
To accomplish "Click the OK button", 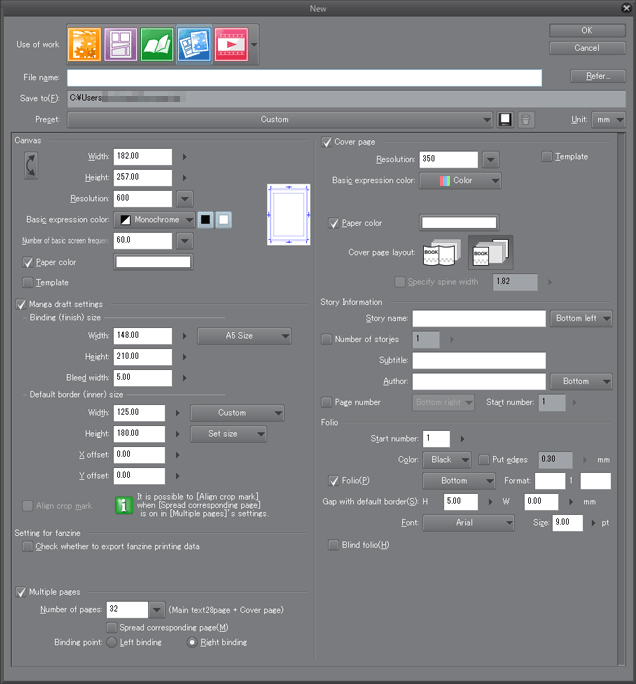I will click(587, 31).
